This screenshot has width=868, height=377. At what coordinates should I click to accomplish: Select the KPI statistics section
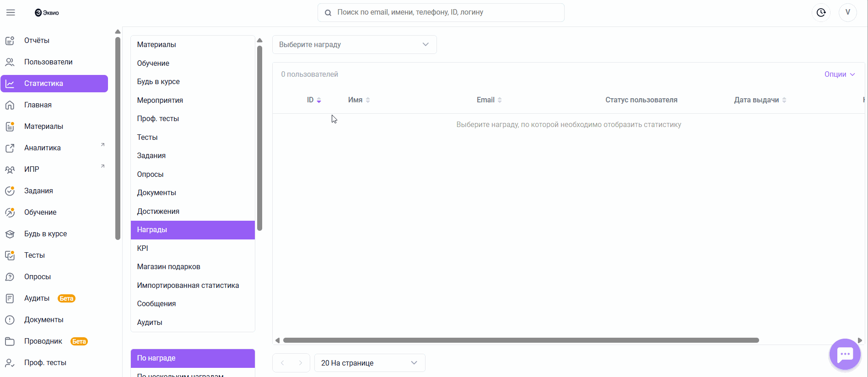143,249
